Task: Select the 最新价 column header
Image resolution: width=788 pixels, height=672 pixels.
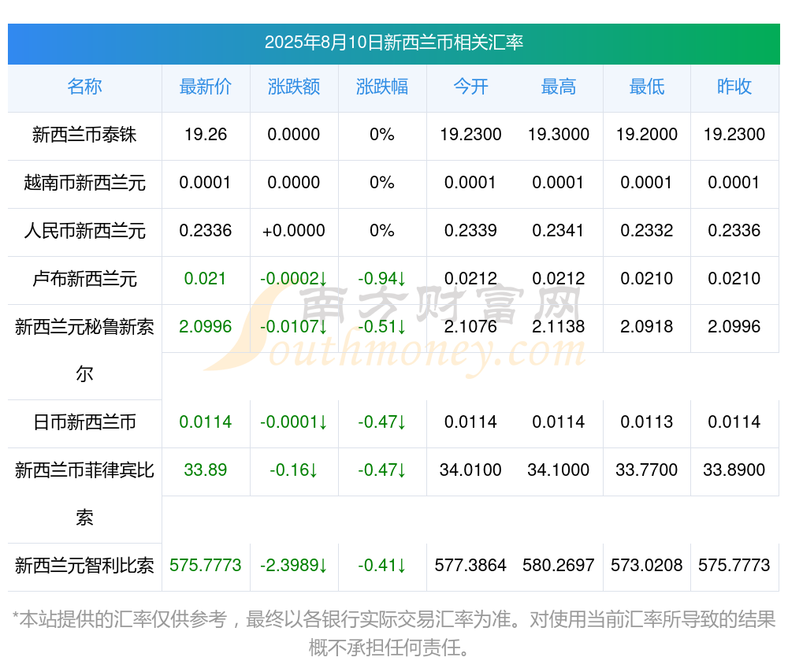Action: (206, 87)
